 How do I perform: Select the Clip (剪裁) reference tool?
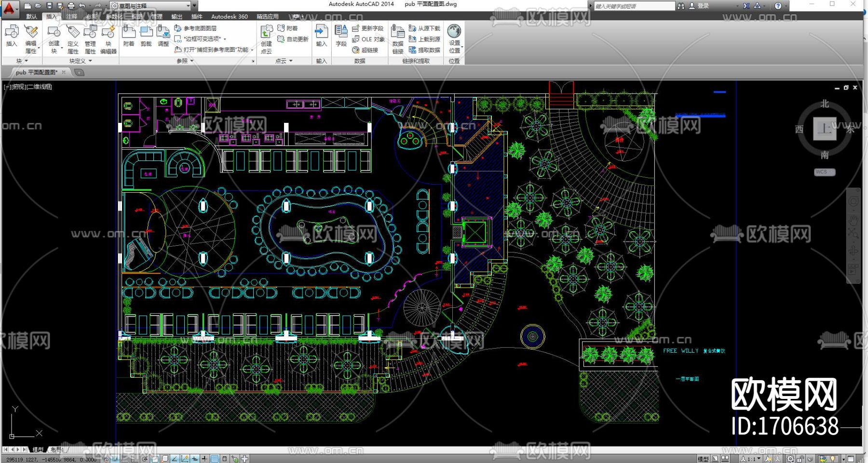(146, 36)
